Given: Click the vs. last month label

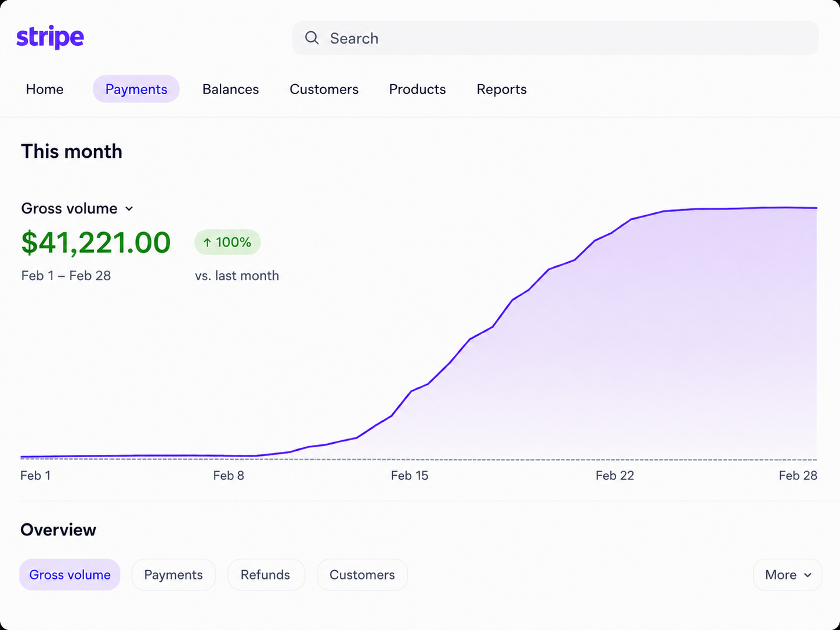Looking at the screenshot, I should tap(237, 276).
